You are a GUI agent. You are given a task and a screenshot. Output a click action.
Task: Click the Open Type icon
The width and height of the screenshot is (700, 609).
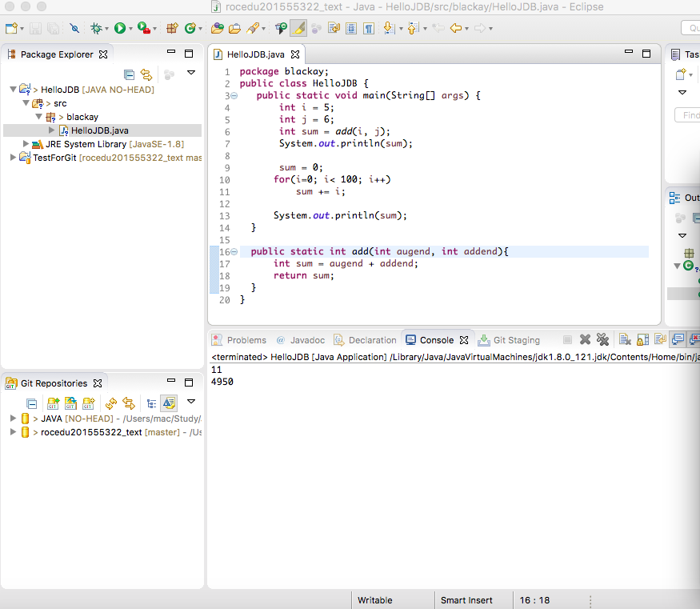click(217, 28)
